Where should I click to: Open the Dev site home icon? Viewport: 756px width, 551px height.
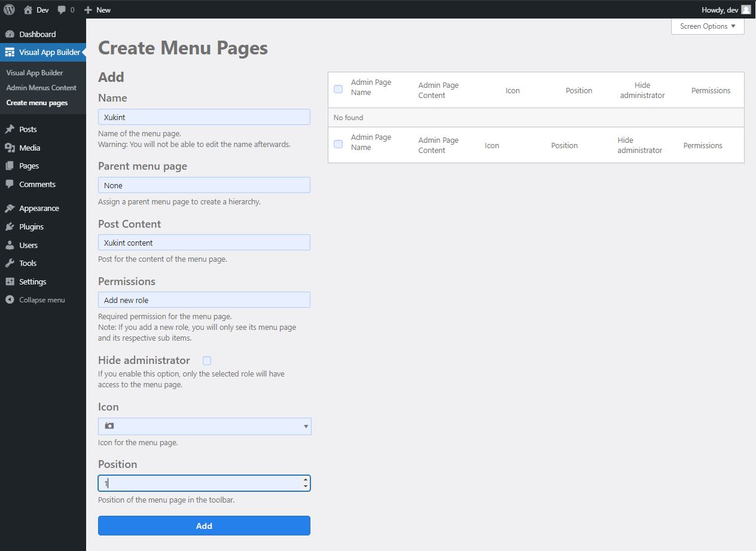pyautogui.click(x=28, y=10)
